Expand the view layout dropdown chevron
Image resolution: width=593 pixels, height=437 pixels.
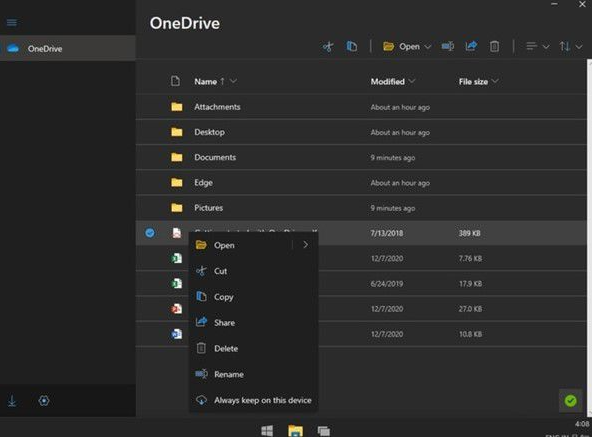click(546, 47)
